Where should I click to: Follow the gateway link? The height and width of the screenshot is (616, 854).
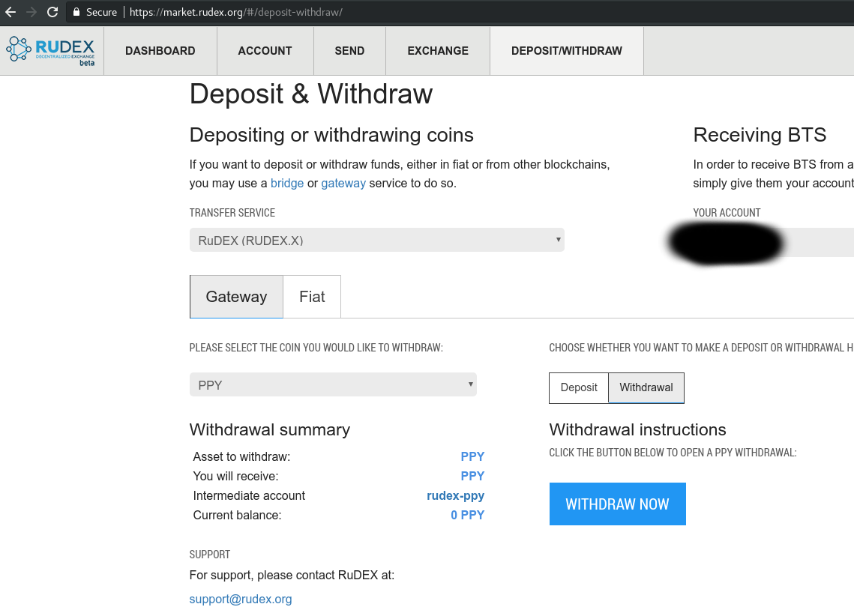pos(343,184)
